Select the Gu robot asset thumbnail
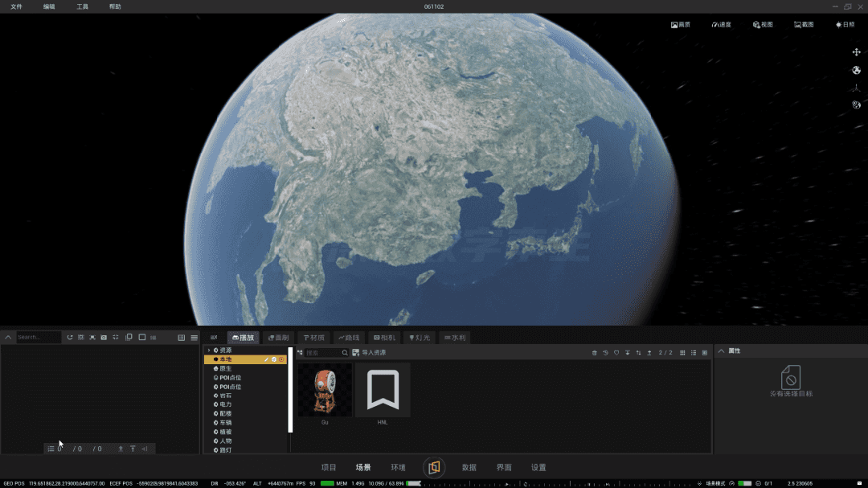 (x=325, y=390)
